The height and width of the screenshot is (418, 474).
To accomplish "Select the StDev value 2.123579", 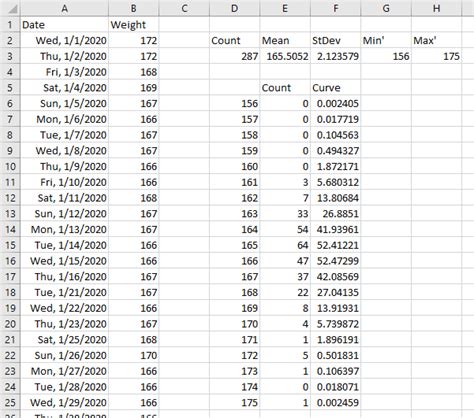I will pos(335,56).
